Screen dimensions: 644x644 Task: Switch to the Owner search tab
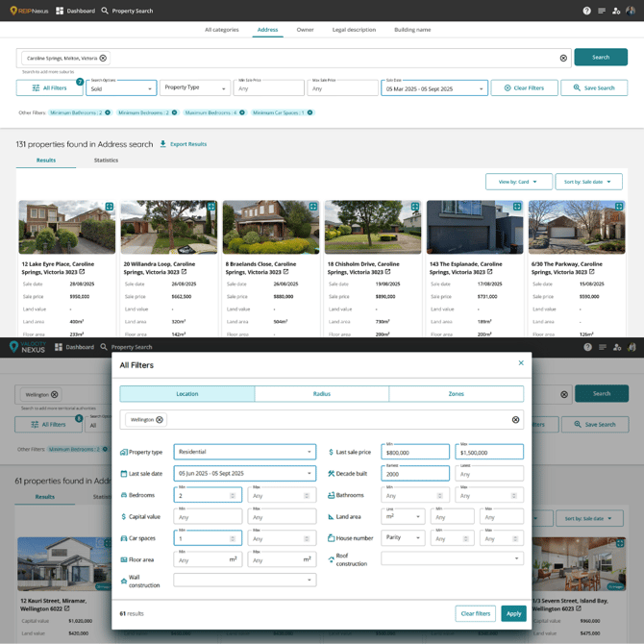pyautogui.click(x=305, y=30)
